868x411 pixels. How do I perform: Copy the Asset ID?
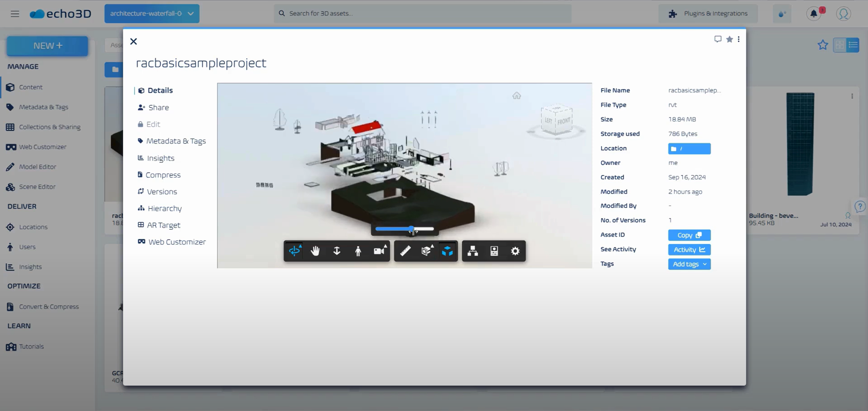[689, 235]
